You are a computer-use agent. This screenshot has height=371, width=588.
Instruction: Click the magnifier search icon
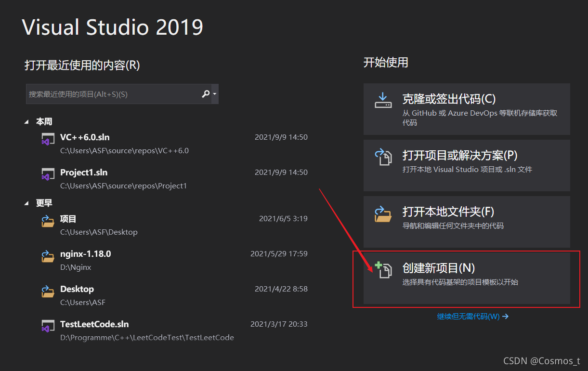(x=206, y=94)
